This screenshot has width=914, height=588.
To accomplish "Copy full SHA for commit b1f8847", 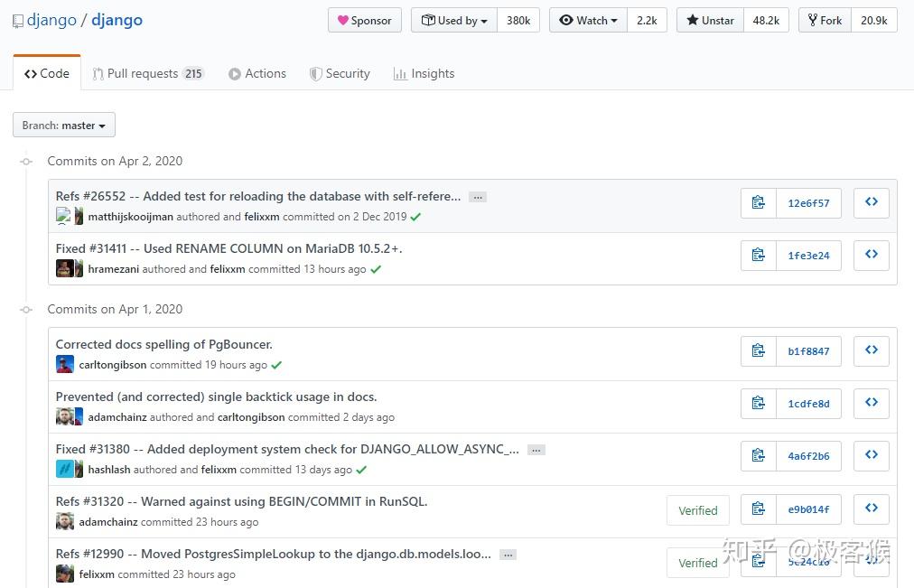I will [x=759, y=351].
